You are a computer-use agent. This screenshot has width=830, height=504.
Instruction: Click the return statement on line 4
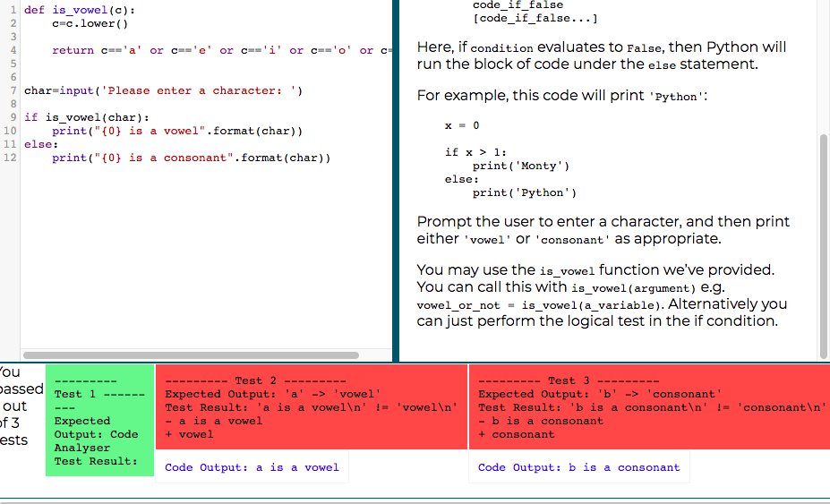[222, 50]
